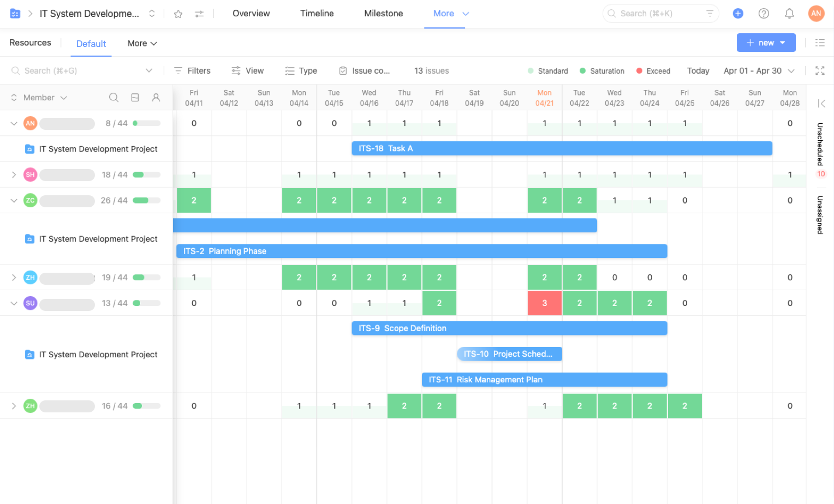Image resolution: width=834 pixels, height=504 pixels.
Task: Open the help question mark icon
Action: [764, 13]
